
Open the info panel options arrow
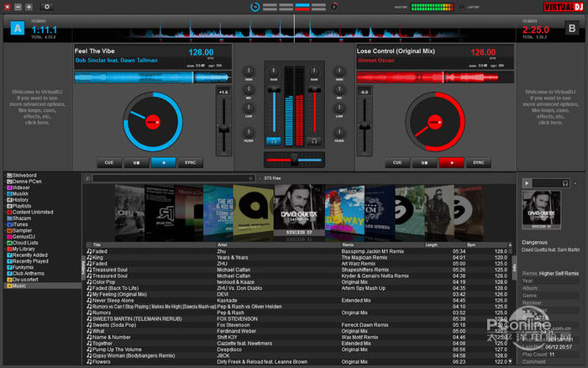(x=575, y=183)
